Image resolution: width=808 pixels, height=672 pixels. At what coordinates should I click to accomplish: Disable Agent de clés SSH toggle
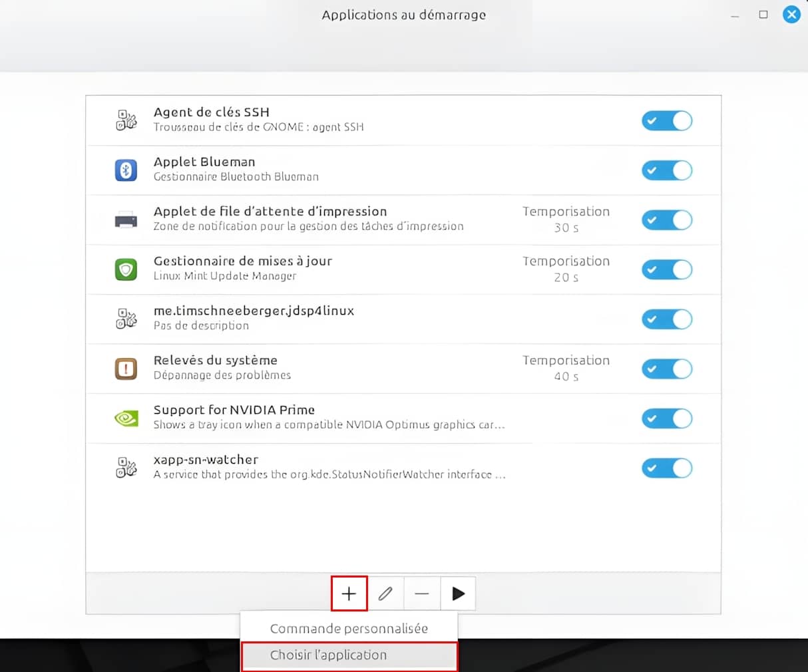[666, 121]
